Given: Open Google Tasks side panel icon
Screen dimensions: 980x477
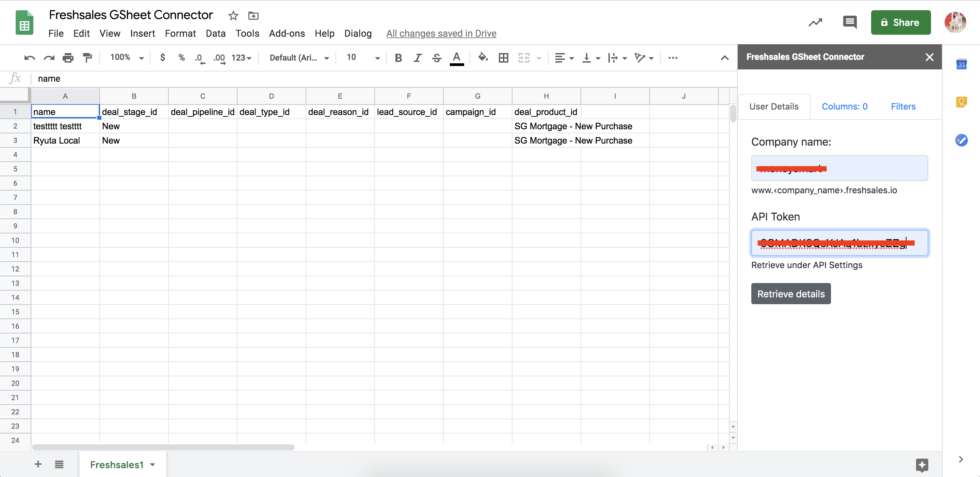Looking at the screenshot, I should click(x=961, y=140).
